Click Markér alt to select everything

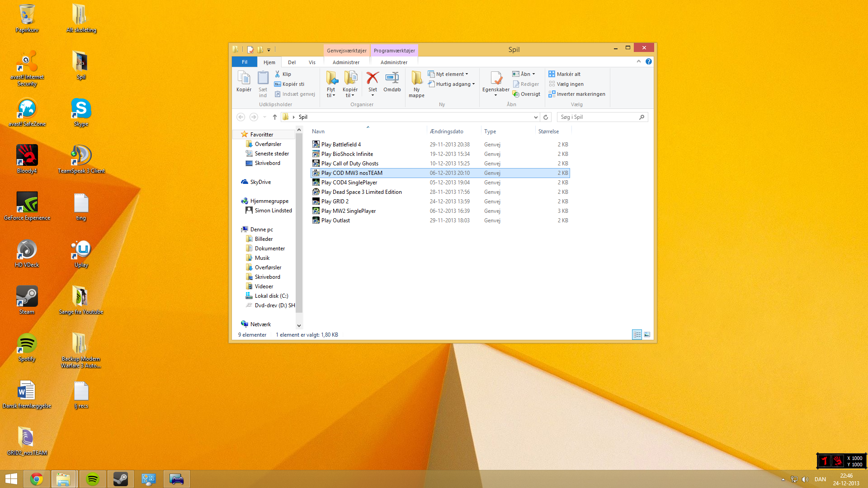click(x=565, y=74)
